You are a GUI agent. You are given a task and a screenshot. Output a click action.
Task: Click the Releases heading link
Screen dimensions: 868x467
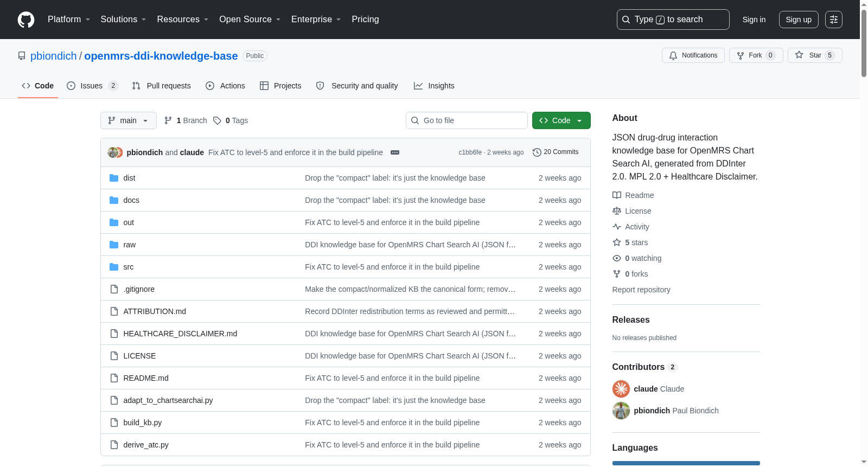pyautogui.click(x=631, y=320)
